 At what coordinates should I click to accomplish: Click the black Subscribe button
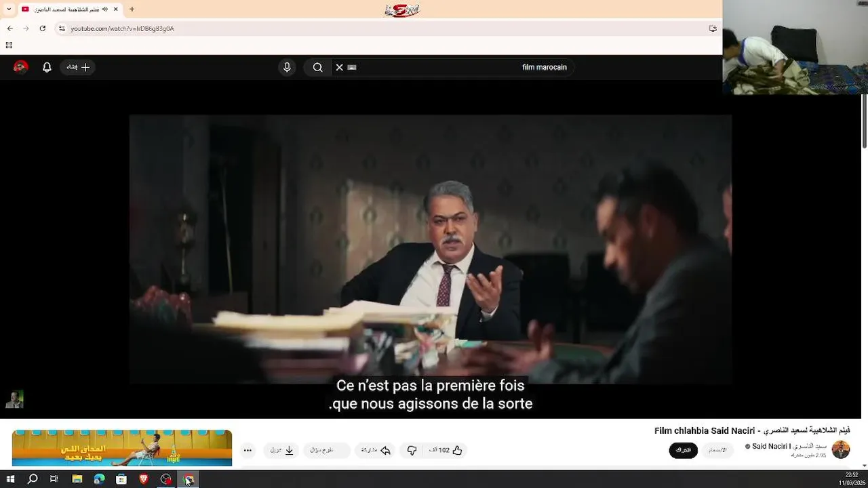pos(683,450)
